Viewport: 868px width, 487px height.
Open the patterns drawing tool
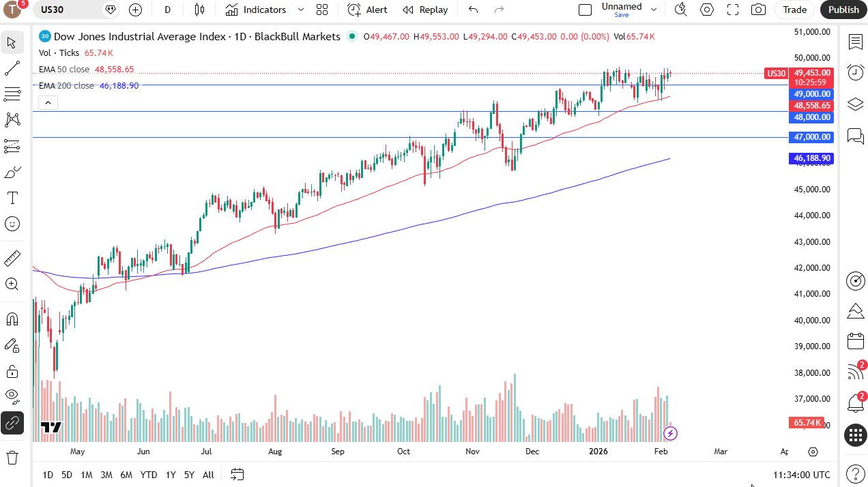click(x=12, y=120)
